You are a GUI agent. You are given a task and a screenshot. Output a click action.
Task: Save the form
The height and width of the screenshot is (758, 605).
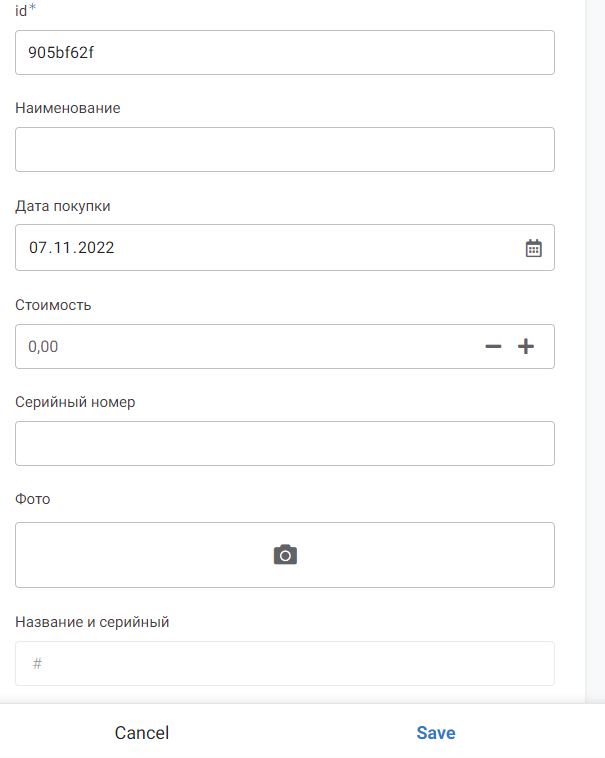click(436, 733)
